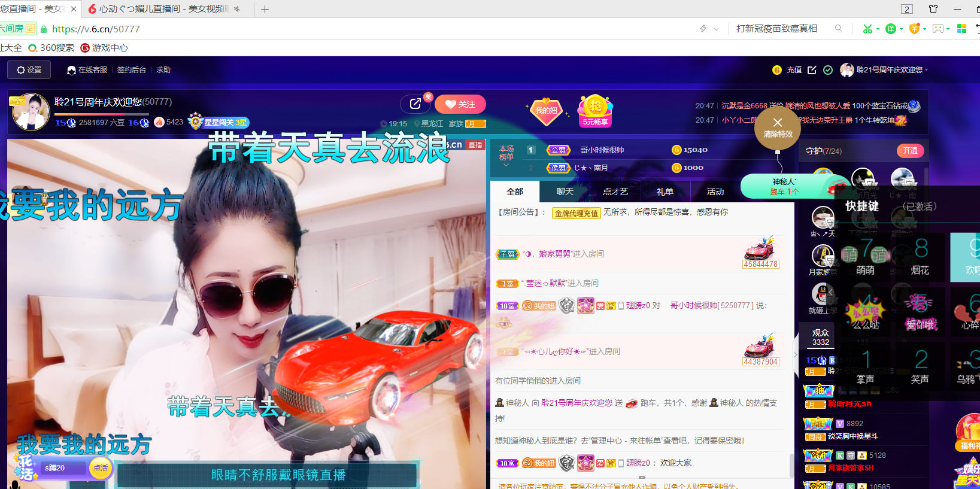Viewport: 980px width, 489px height.
Task: Expand the screenshot tool dropdown arrow
Action: click(878, 29)
